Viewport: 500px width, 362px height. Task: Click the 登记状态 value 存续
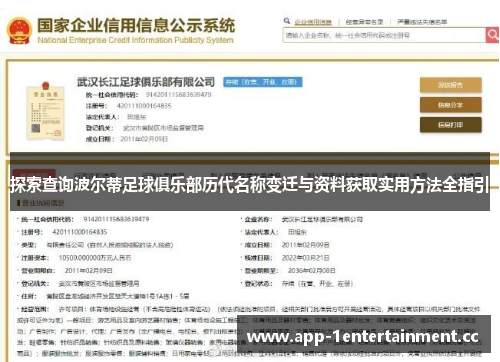pyautogui.click(x=317, y=284)
